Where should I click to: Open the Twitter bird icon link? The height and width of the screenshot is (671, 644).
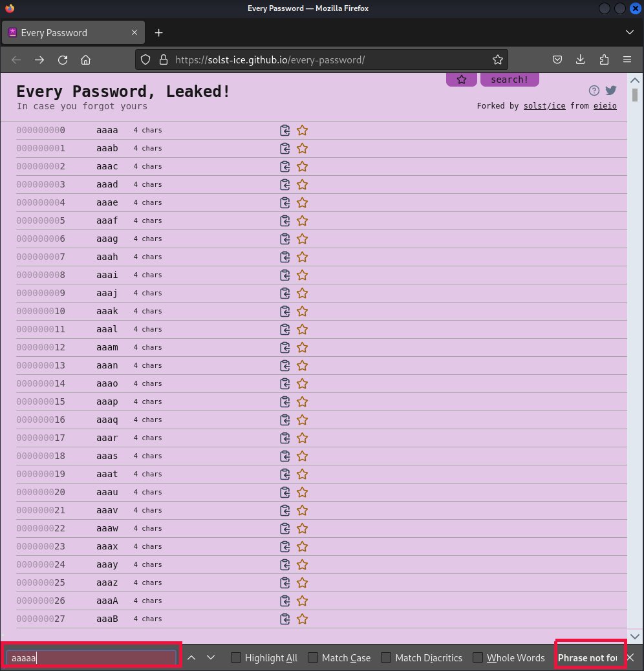(610, 91)
